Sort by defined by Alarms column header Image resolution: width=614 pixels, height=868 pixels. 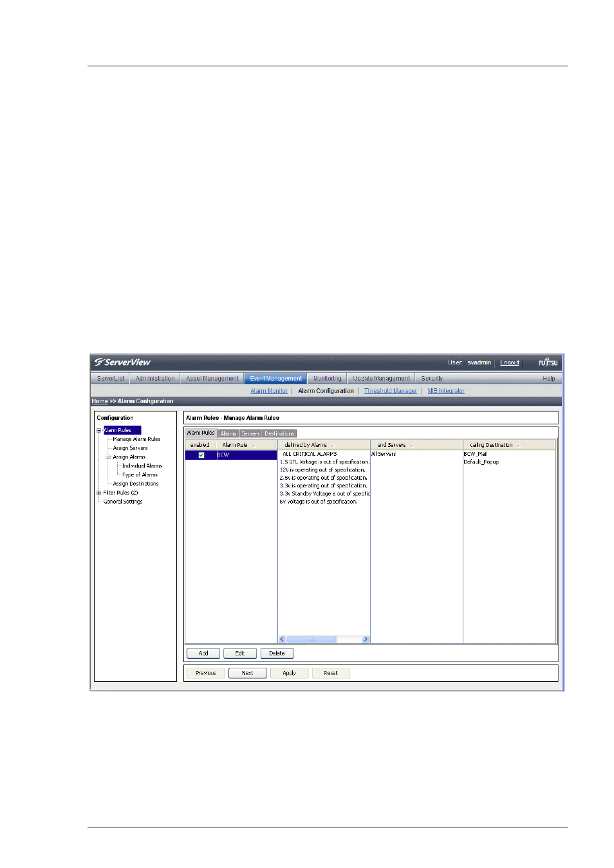pos(324,445)
